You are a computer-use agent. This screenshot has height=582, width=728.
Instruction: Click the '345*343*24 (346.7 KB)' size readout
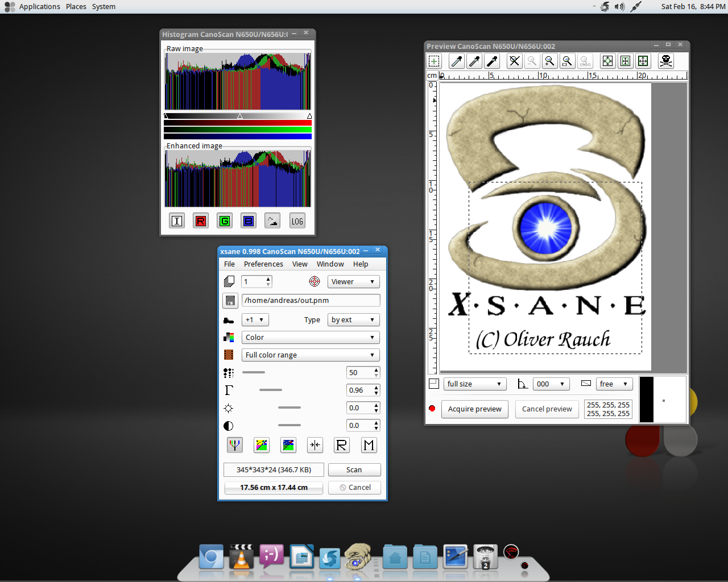pos(274,470)
